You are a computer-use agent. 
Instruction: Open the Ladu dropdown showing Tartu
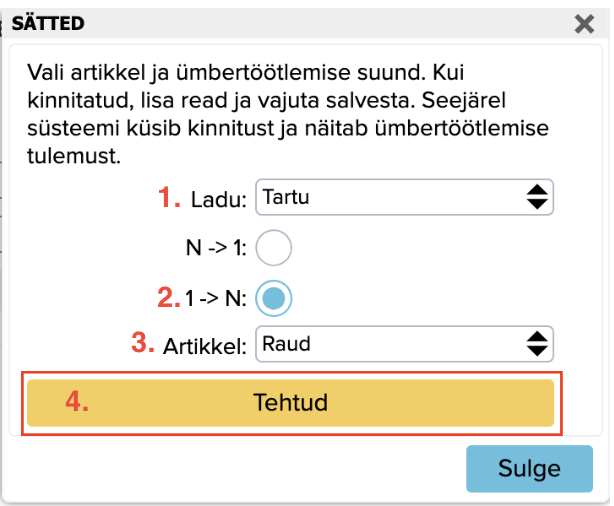tap(390, 197)
